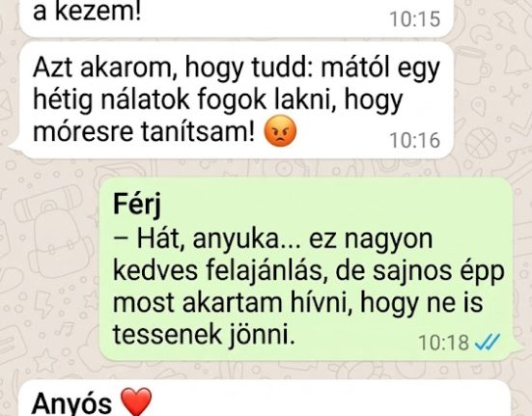This screenshot has width=532, height=416.
Task: Tap the top bubble ending 'a kezem!'
Action: (237, 17)
